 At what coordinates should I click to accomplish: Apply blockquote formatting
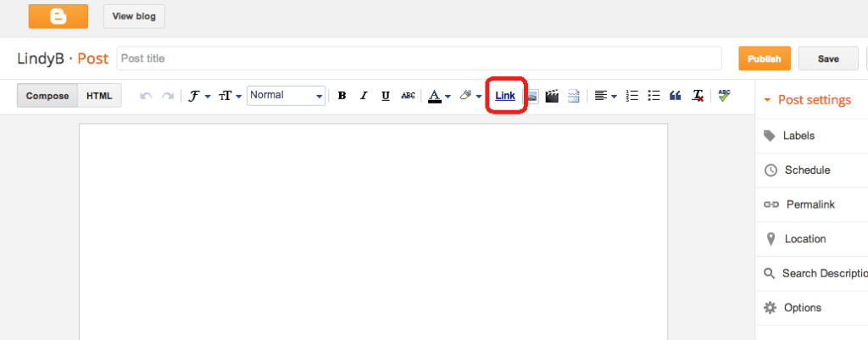pyautogui.click(x=675, y=96)
